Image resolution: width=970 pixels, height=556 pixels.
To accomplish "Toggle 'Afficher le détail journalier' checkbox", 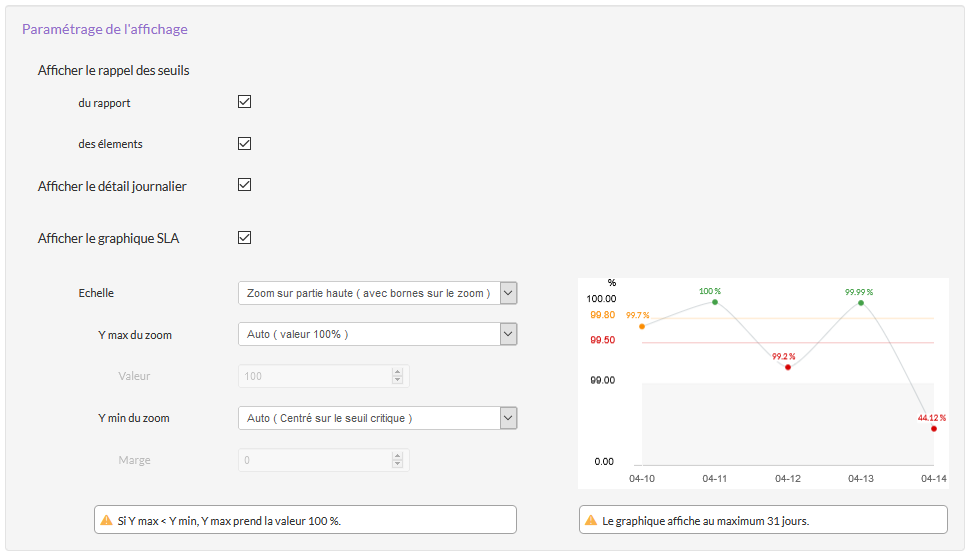I will pos(244,185).
